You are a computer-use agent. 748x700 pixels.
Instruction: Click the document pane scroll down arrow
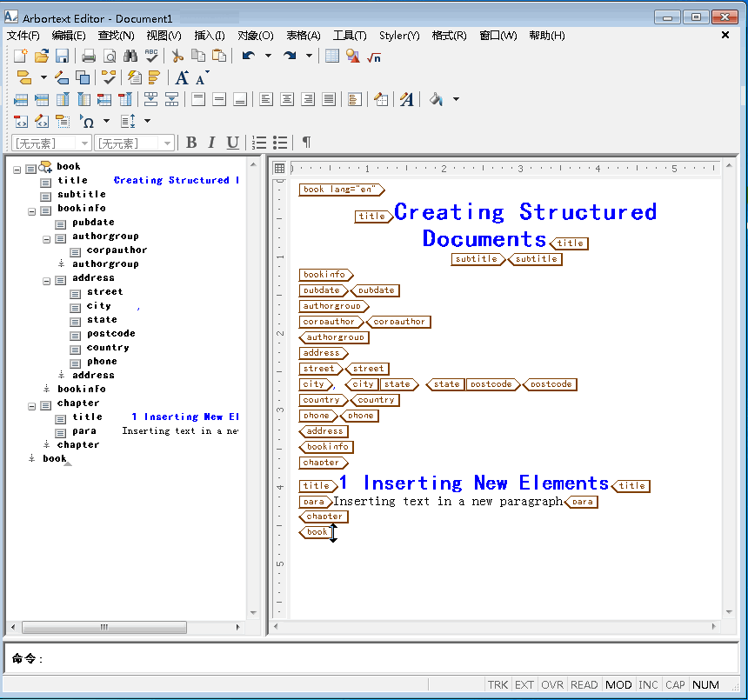pos(729,612)
